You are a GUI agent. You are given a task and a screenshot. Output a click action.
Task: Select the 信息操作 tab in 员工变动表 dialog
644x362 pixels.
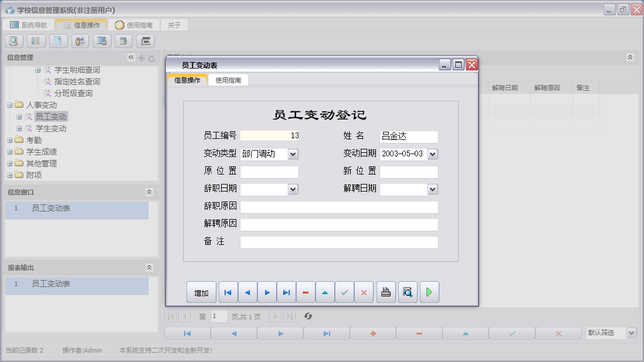point(187,80)
